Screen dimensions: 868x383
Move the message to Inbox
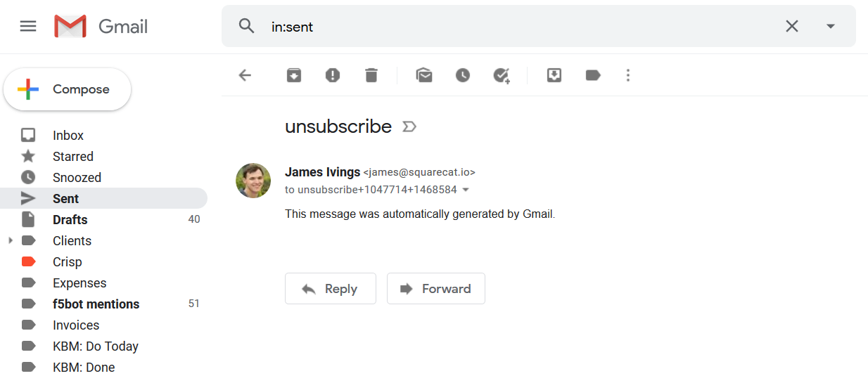point(554,75)
